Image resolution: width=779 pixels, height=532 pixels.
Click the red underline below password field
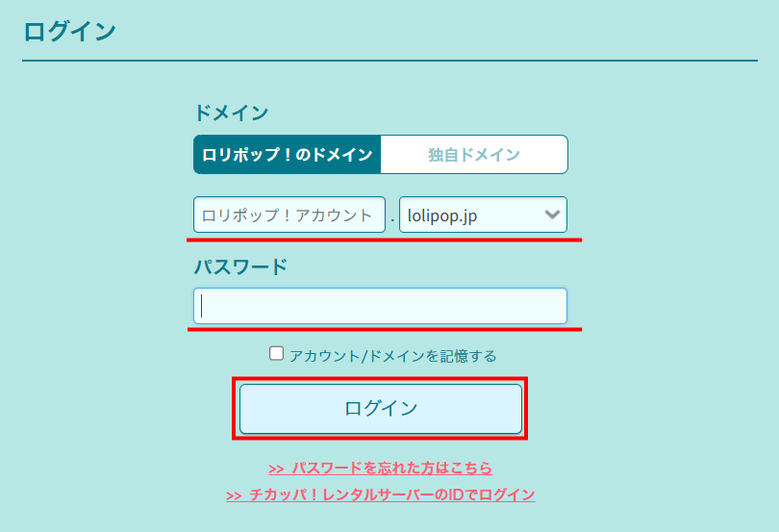coord(385,329)
